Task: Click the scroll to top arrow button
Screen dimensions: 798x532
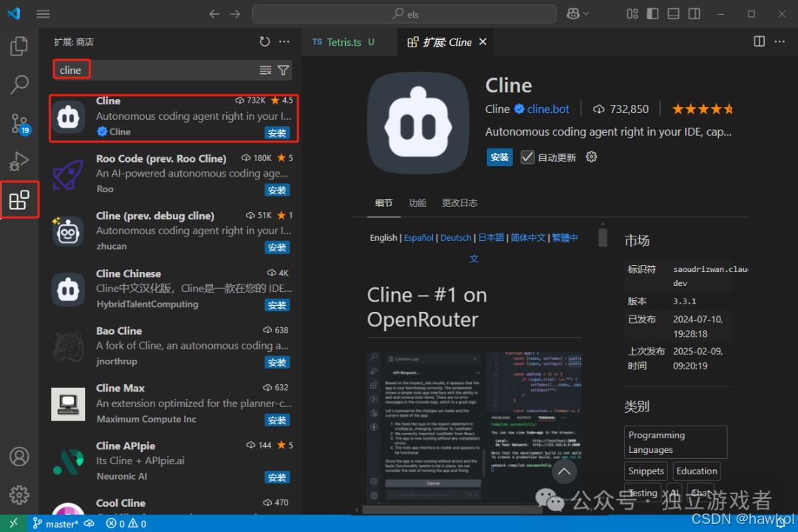Action: point(564,471)
